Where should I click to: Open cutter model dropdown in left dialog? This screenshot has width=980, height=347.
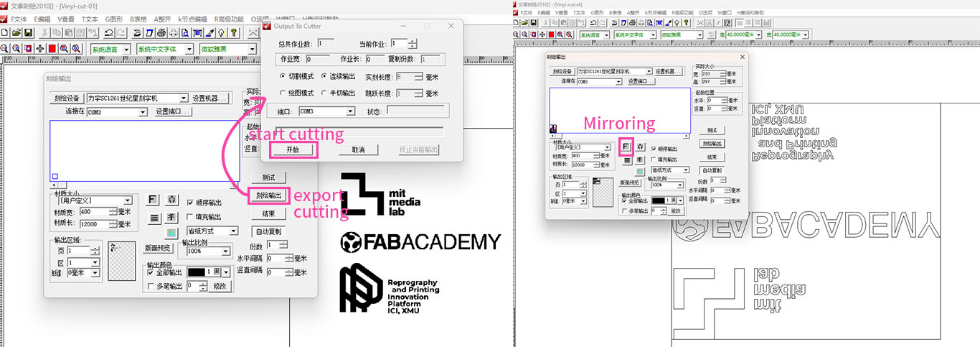137,98
